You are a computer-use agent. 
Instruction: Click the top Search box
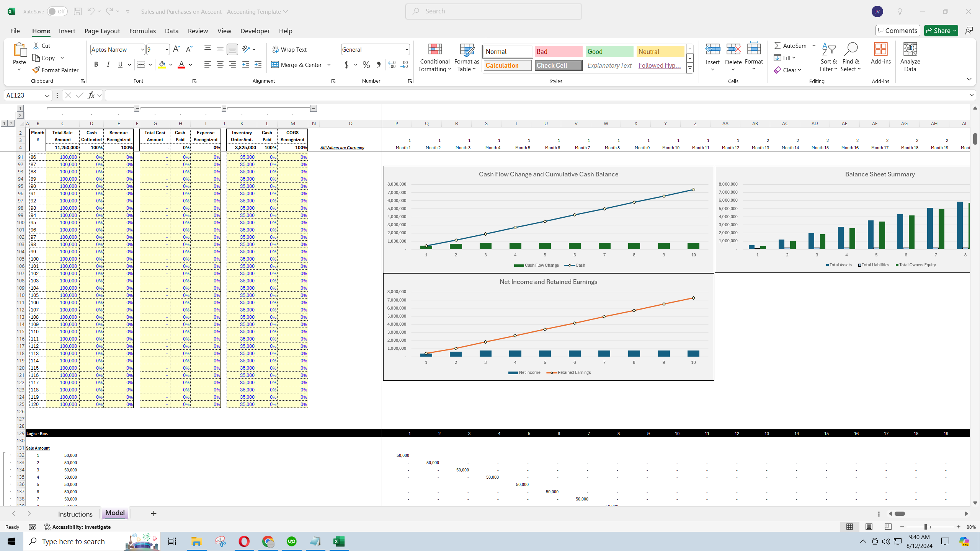pos(493,11)
